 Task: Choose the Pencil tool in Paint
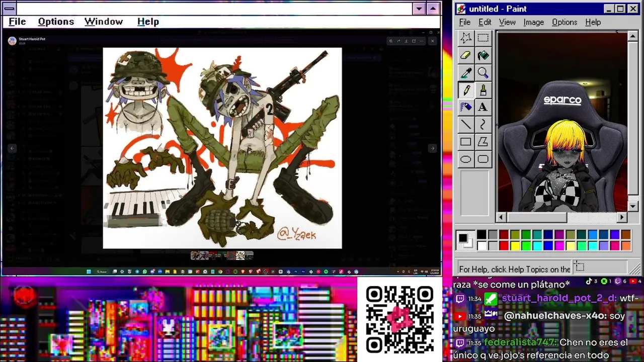click(x=466, y=90)
